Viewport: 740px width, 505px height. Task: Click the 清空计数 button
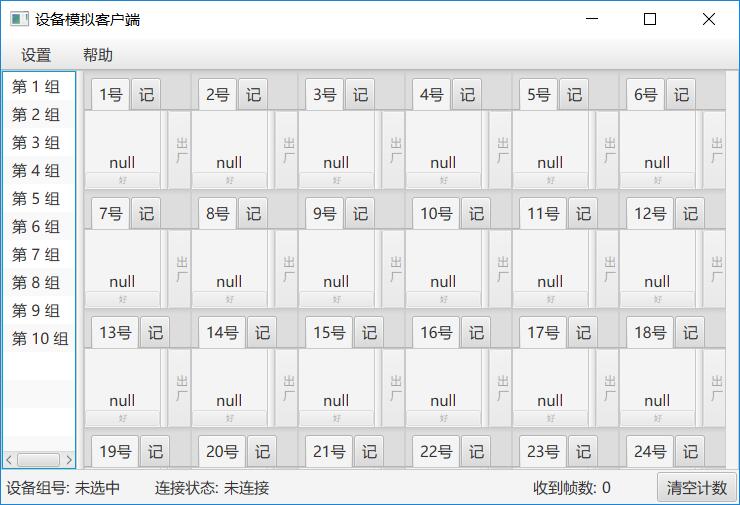[697, 488]
